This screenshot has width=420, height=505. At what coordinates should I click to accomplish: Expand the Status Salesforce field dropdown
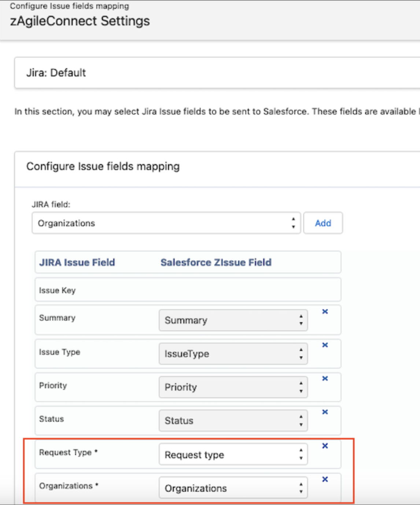point(233,421)
